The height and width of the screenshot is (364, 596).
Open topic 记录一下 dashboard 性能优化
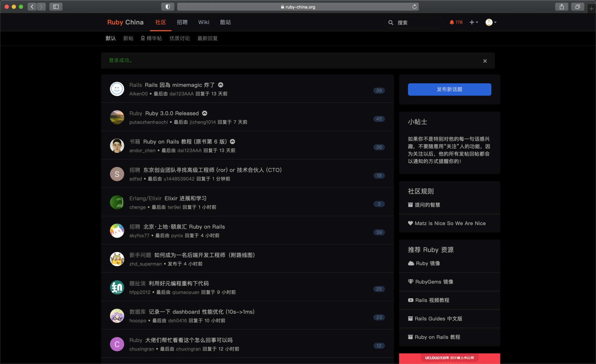[x=201, y=312]
